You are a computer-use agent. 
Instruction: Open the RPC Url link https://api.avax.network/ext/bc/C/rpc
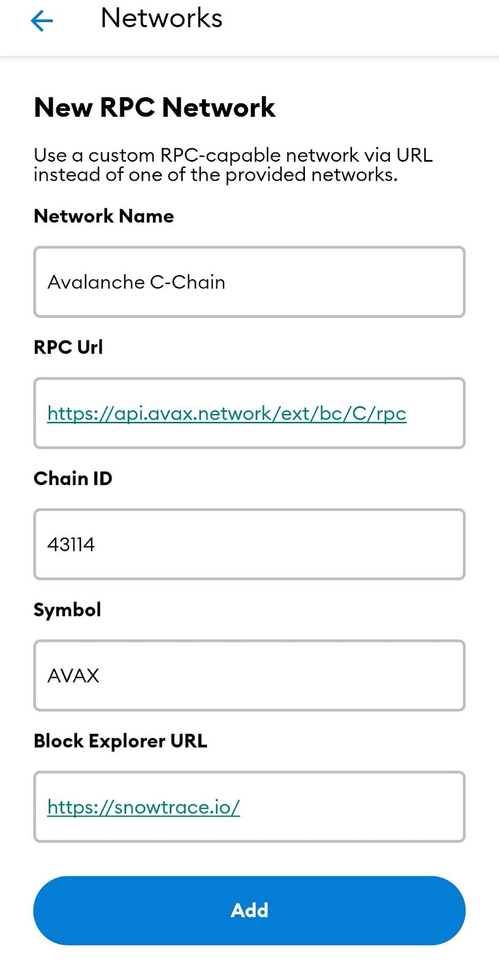(227, 413)
